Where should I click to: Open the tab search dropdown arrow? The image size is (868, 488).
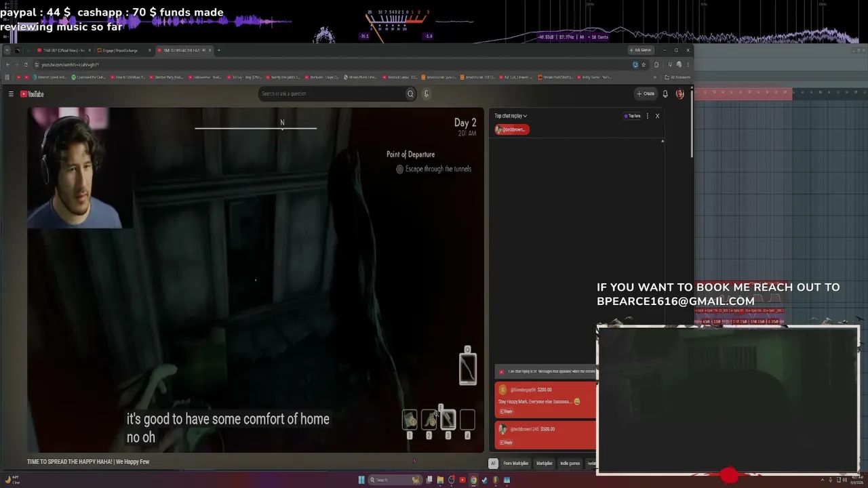click(7, 50)
